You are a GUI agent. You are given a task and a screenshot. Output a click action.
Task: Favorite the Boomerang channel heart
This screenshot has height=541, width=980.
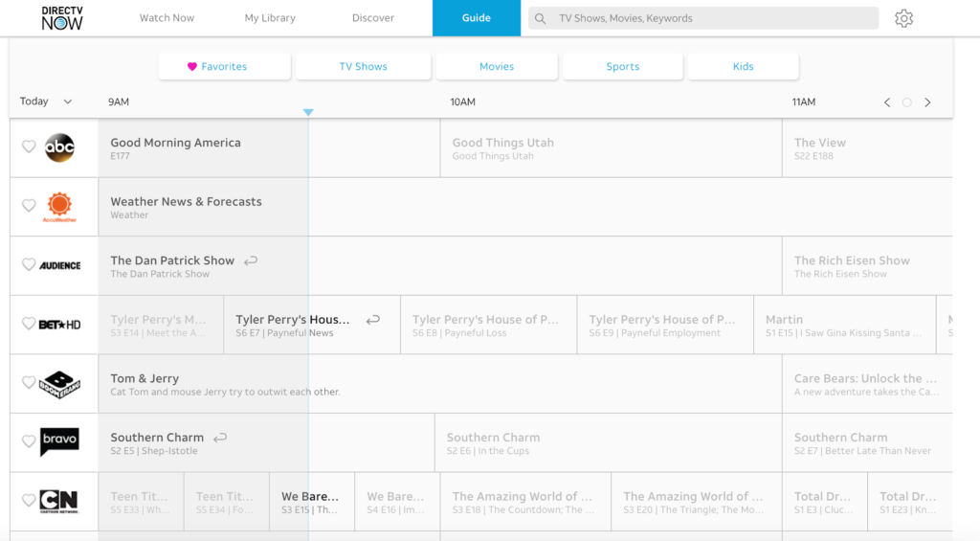(x=29, y=382)
